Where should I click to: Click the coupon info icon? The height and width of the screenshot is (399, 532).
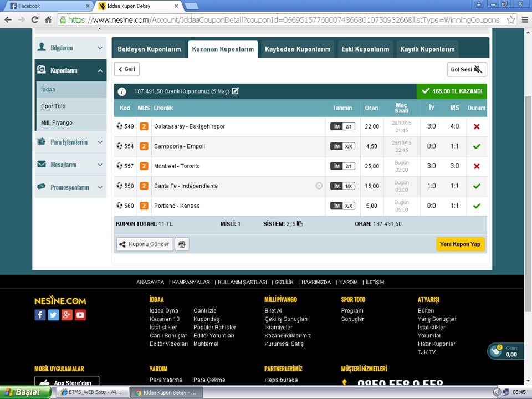click(x=122, y=91)
